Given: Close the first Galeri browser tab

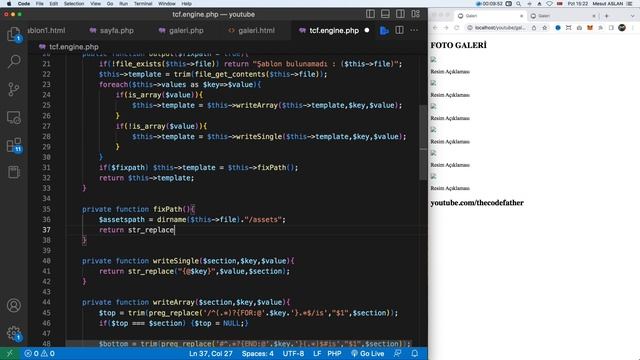Looking at the screenshot, I should (521, 16).
